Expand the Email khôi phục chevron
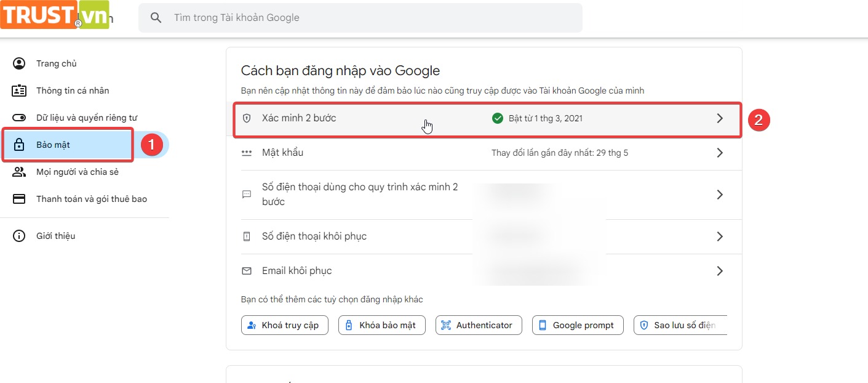The width and height of the screenshot is (868, 383). click(720, 271)
